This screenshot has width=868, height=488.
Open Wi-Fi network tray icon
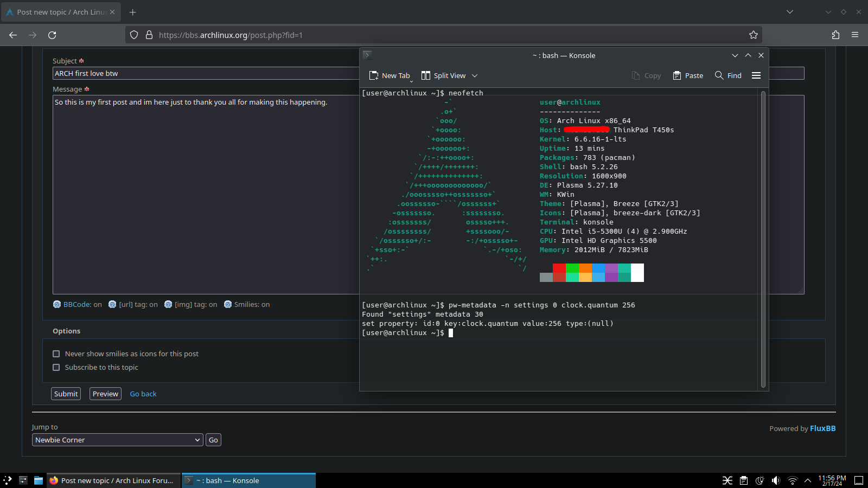(x=793, y=480)
